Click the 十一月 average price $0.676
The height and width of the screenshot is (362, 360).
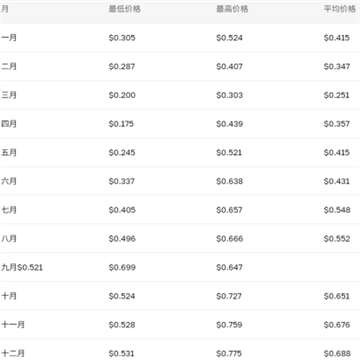click(337, 325)
